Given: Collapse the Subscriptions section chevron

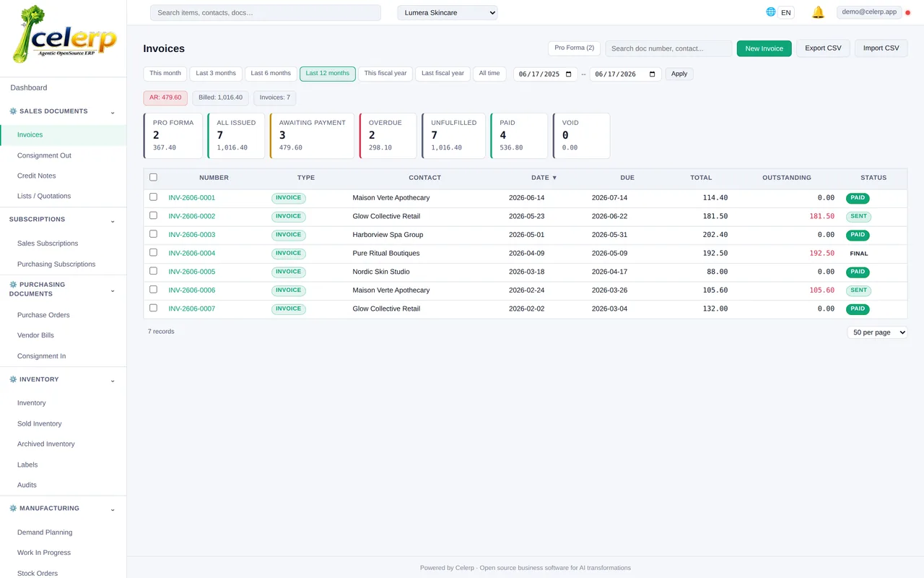Looking at the screenshot, I should click(113, 220).
